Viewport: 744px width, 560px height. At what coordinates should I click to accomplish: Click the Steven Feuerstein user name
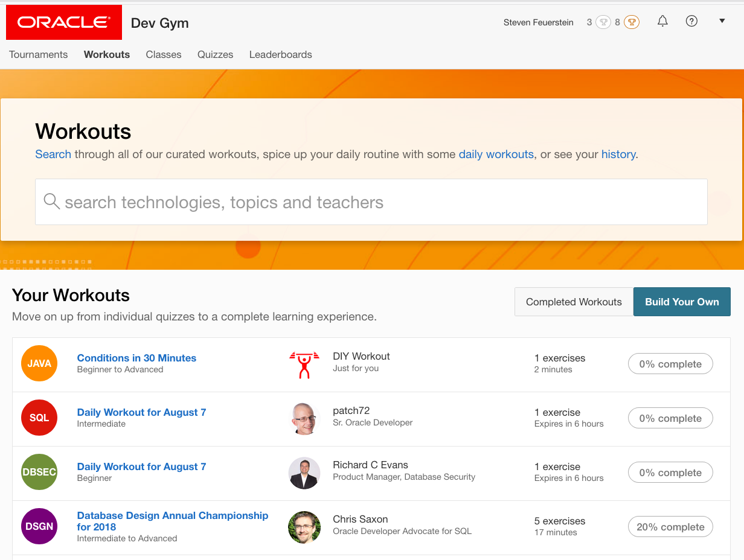pyautogui.click(x=539, y=22)
